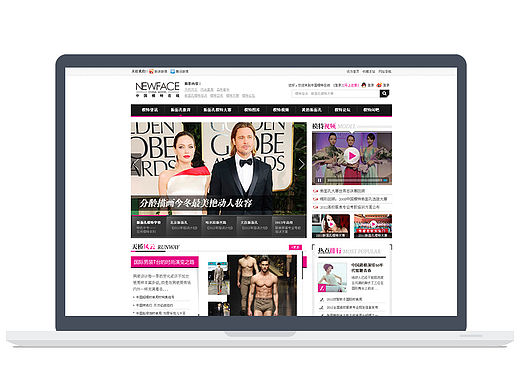Open the red Sina Weibo follow icon
Viewport: 520px width, 390px height.
(151, 71)
